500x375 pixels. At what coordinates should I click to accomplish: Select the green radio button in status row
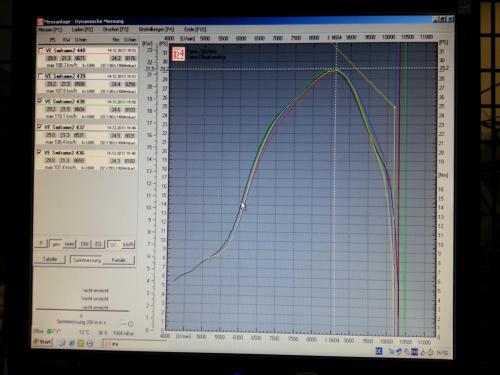50,331
